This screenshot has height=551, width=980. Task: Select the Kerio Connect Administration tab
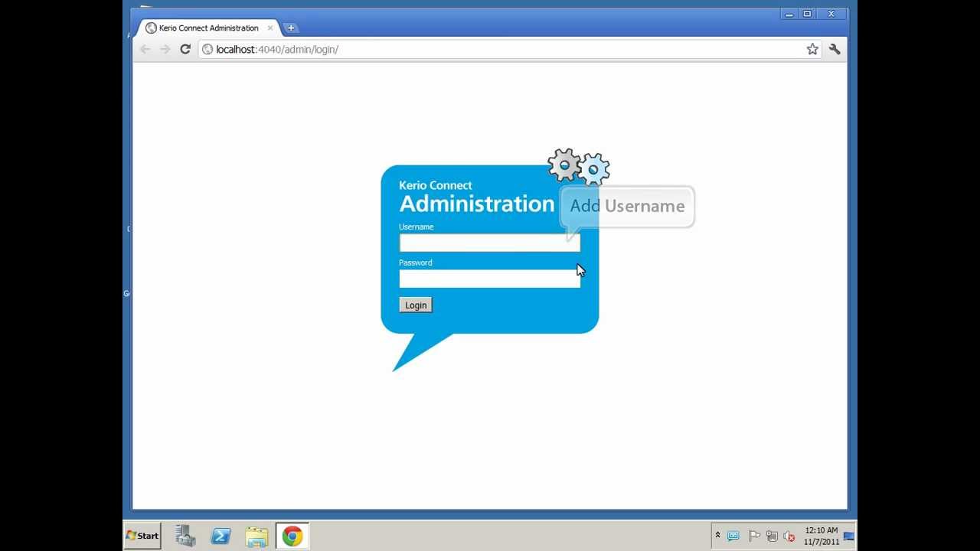(x=208, y=28)
